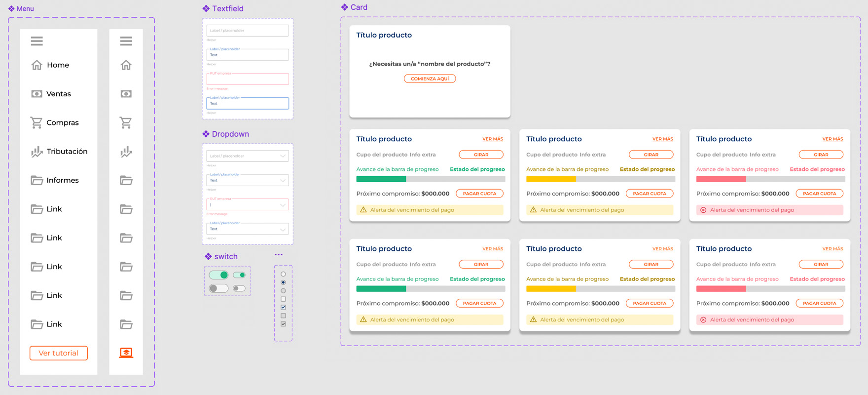
Task: Click the diamond component icon beside the Menu title
Action: 11,9
